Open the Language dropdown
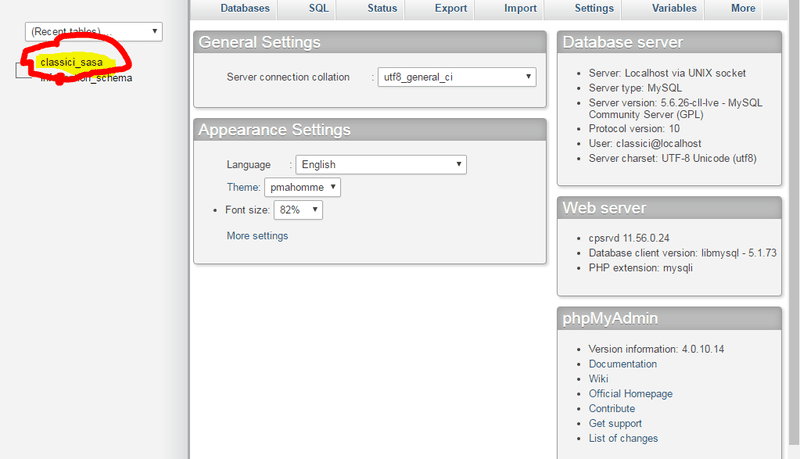 tap(381, 164)
